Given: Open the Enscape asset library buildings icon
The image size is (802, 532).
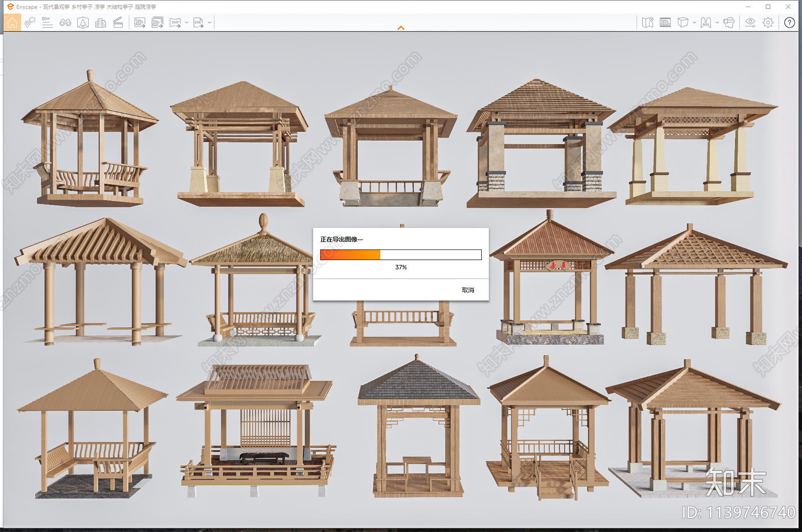Looking at the screenshot, I should coord(100,23).
